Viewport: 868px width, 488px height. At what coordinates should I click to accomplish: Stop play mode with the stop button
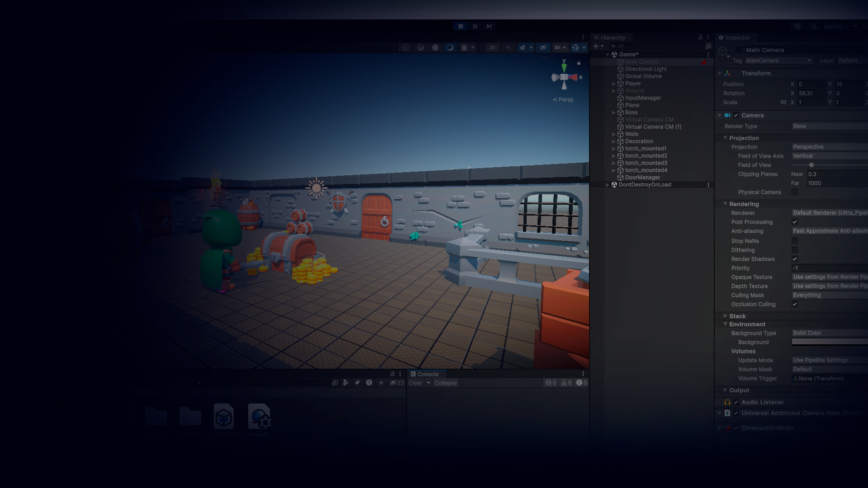(x=460, y=26)
